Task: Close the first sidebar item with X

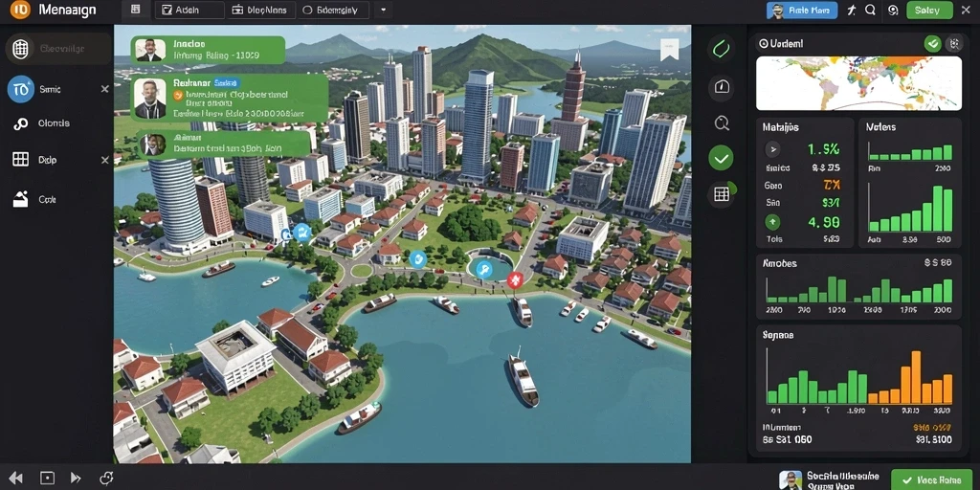Action: tap(105, 89)
